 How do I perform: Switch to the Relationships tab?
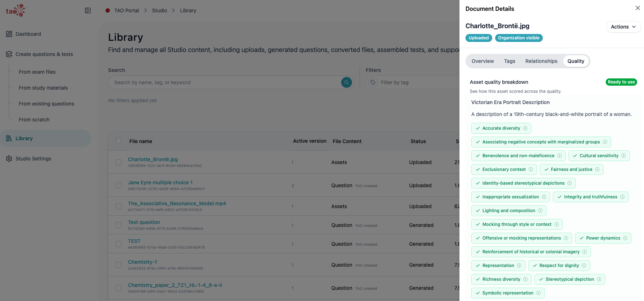541,61
